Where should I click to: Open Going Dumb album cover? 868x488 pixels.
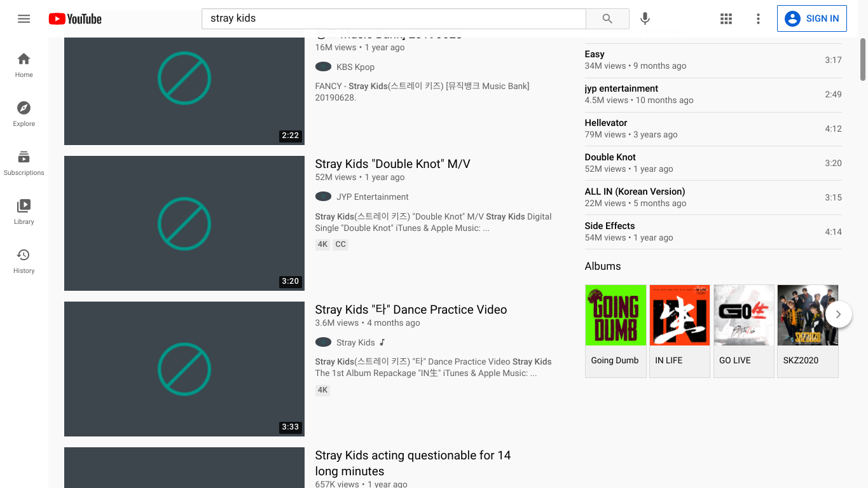coord(616,315)
